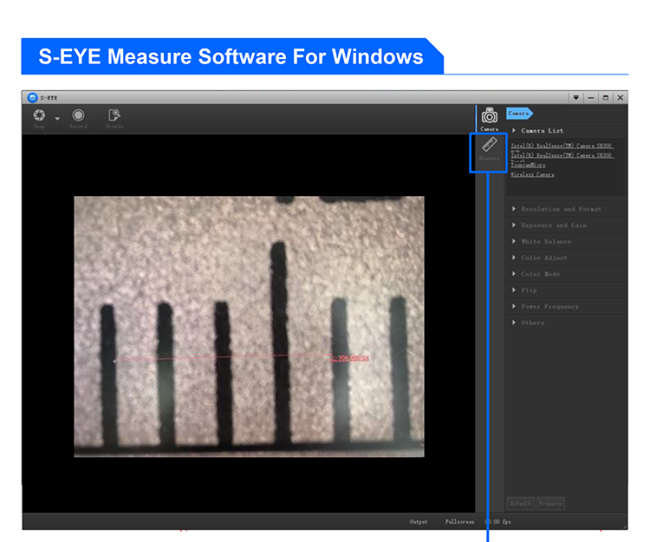650x542 pixels.
Task: Open the Snap dropdown arrow
Action: point(56,119)
